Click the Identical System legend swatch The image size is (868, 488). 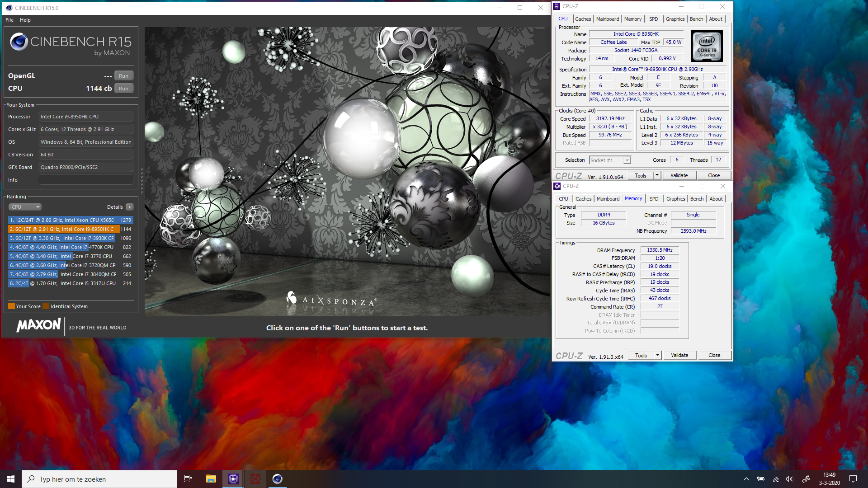pos(46,306)
